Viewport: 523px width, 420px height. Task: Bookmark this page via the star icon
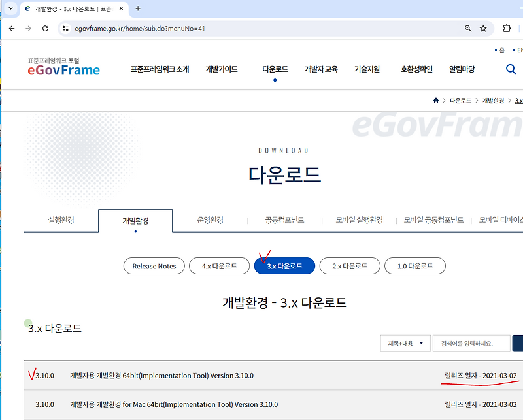(x=484, y=29)
